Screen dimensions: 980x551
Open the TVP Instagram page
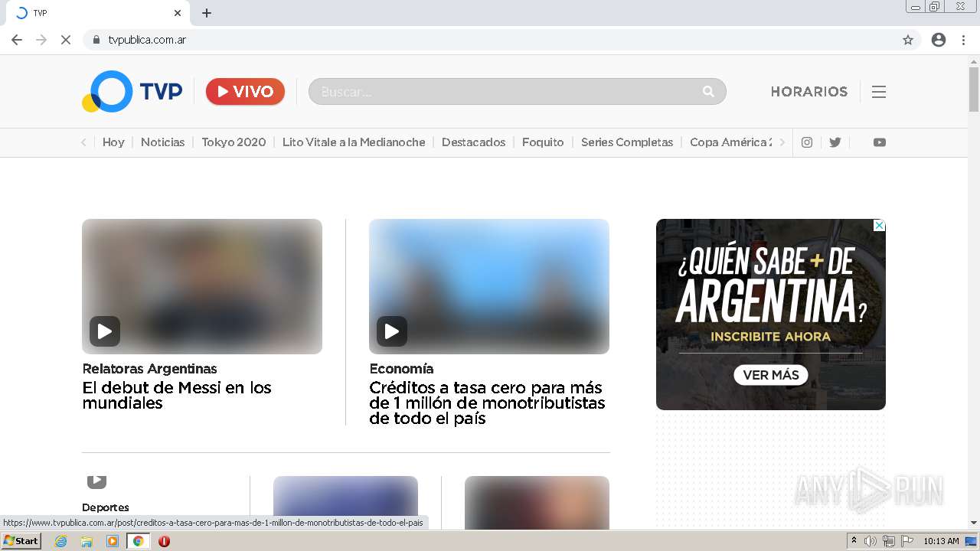coord(807,142)
